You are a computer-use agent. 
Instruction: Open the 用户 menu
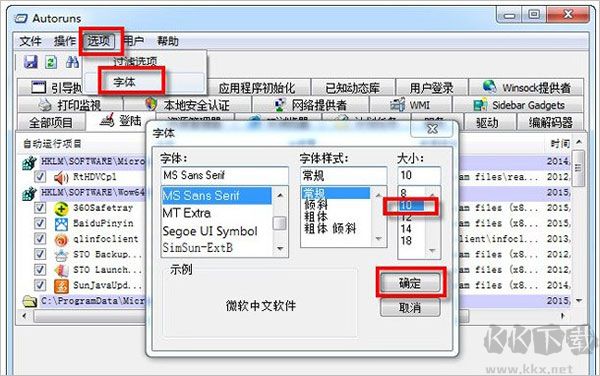[x=134, y=41]
